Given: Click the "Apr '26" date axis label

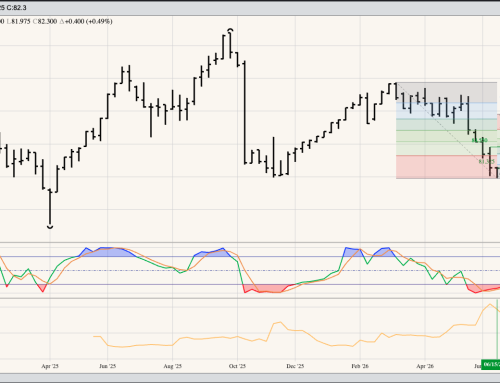Looking at the screenshot, I should 425,366.
